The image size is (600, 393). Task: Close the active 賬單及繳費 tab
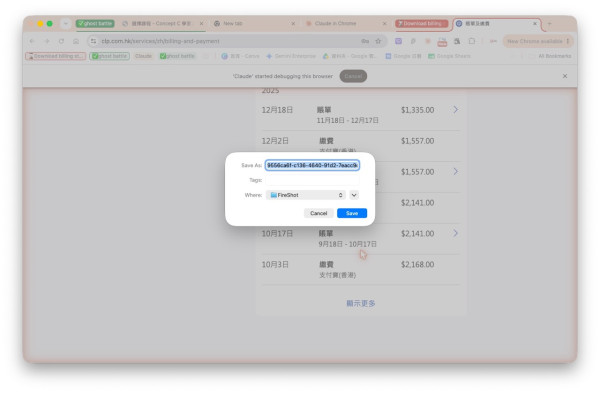pos(535,23)
